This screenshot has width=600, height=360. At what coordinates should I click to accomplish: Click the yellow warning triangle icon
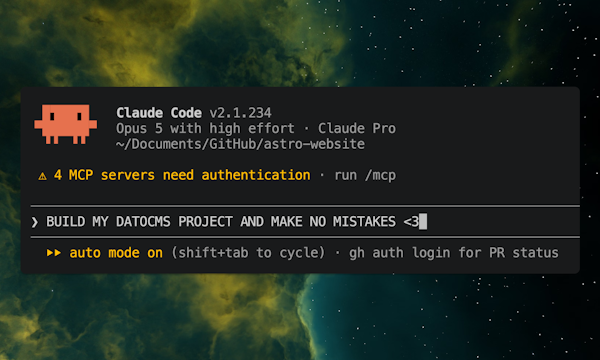click(x=42, y=176)
